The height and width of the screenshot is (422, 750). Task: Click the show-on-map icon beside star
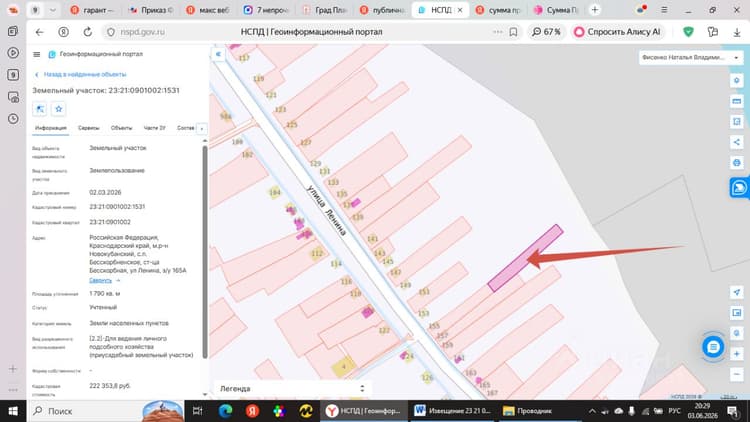40,109
